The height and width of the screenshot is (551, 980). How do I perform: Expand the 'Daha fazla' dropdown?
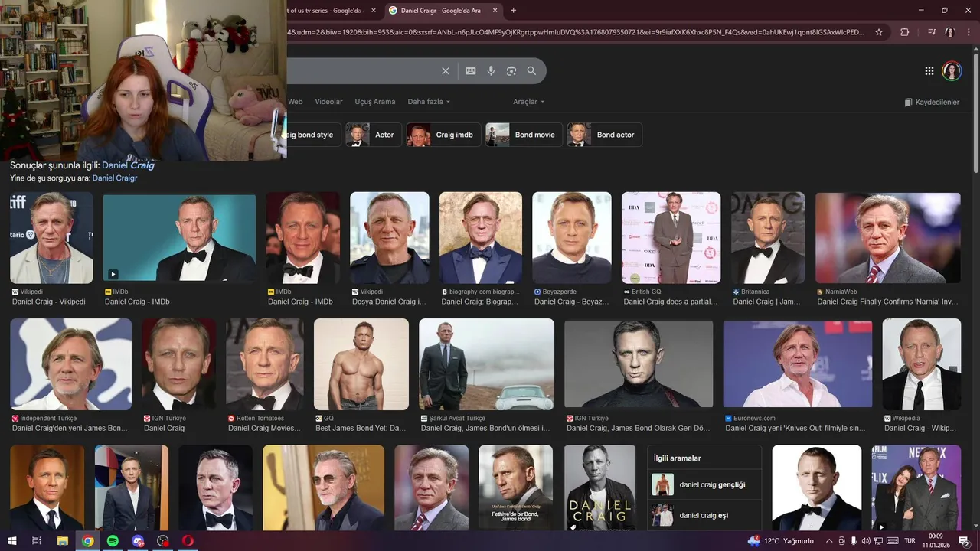pyautogui.click(x=429, y=102)
